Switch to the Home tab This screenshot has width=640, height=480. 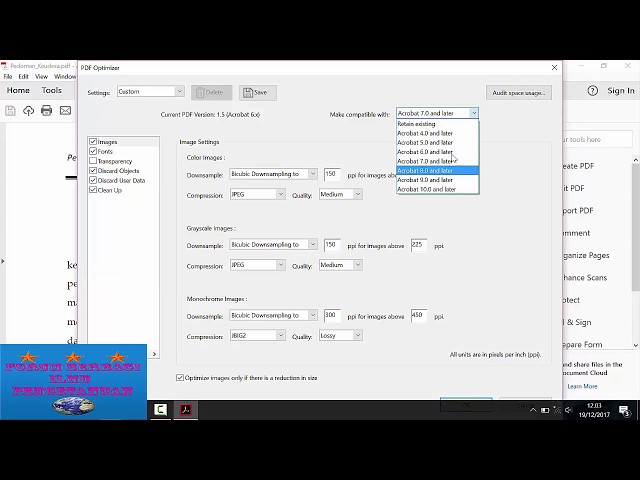pyautogui.click(x=18, y=90)
